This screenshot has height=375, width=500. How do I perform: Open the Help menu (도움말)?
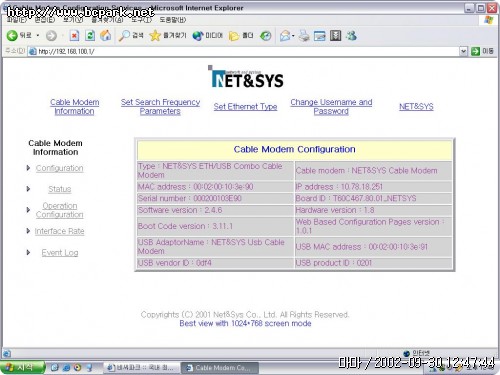(x=172, y=20)
